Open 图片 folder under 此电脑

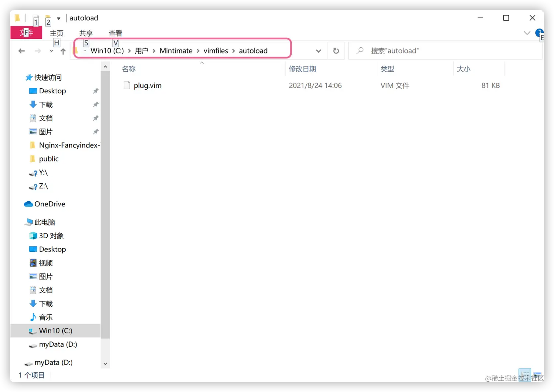[46, 276]
